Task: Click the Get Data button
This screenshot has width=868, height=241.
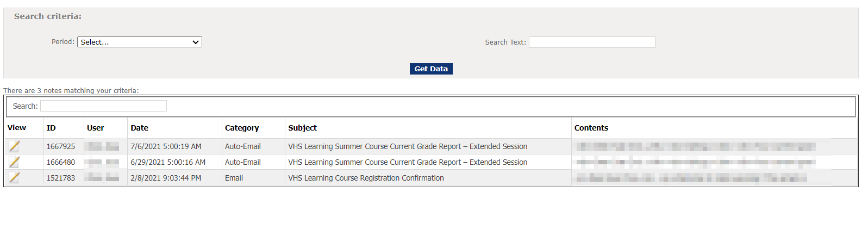Action: [431, 69]
